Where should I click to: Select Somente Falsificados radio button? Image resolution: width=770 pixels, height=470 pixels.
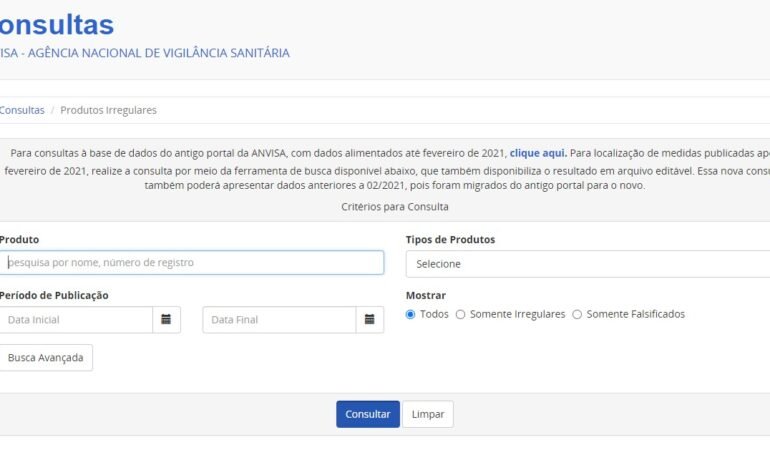pyautogui.click(x=577, y=314)
